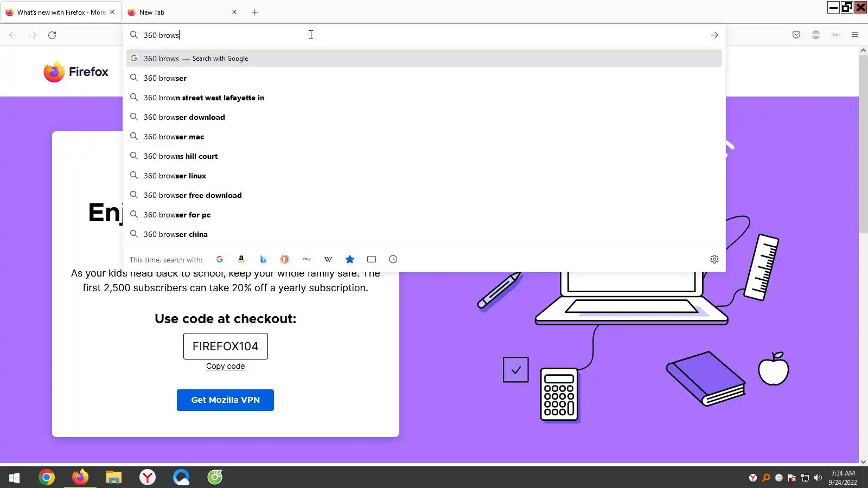This screenshot has width=868, height=488.
Task: Search this time with Google icon
Action: pyautogui.click(x=220, y=259)
